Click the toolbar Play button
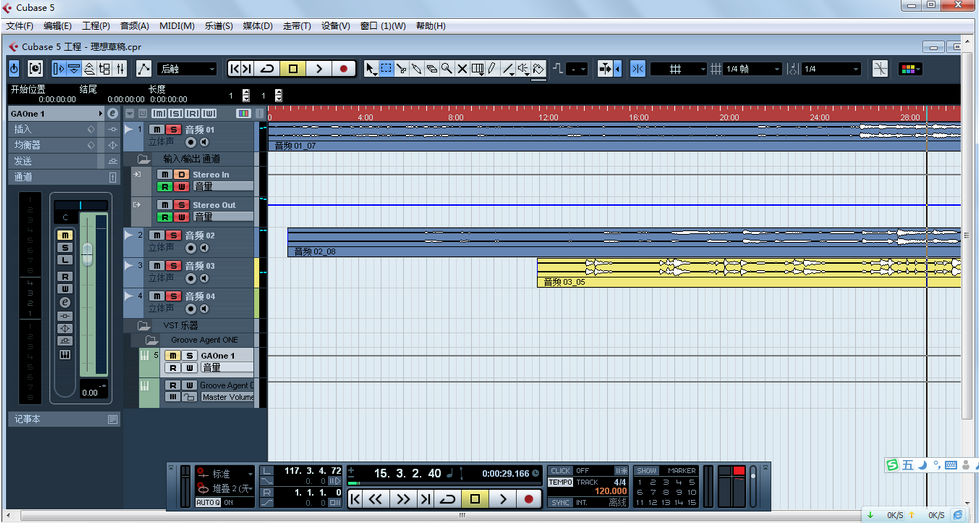This screenshot has width=979, height=523. point(318,69)
